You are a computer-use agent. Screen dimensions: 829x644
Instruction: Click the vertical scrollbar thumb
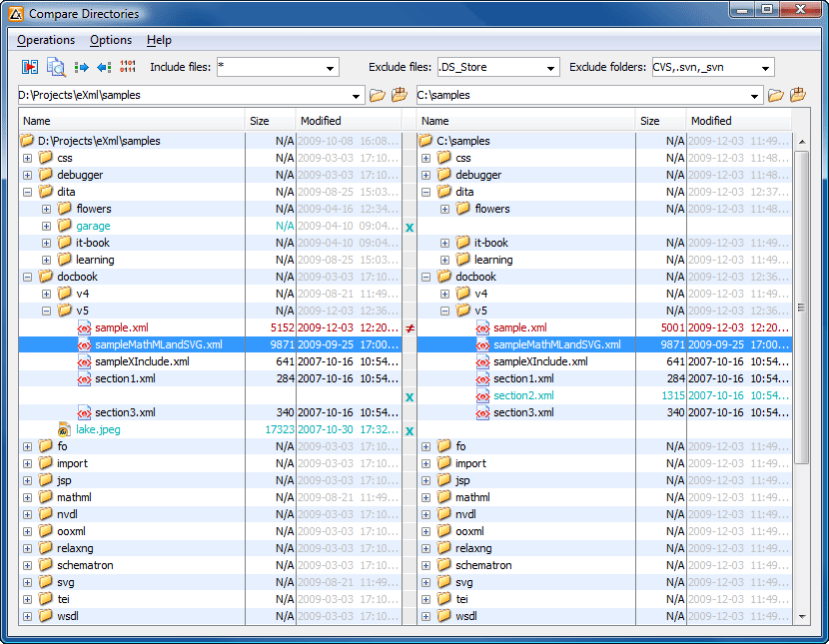[x=801, y=308]
